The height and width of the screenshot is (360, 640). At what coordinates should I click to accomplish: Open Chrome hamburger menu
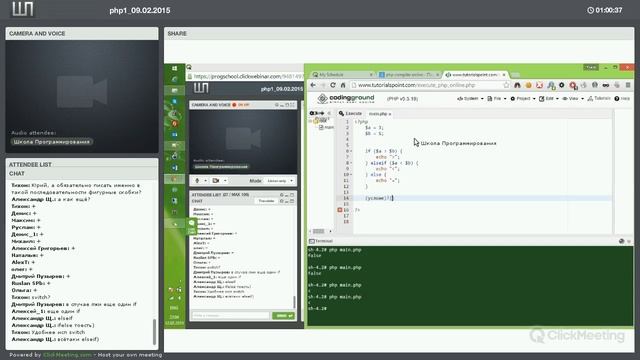[x=628, y=85]
